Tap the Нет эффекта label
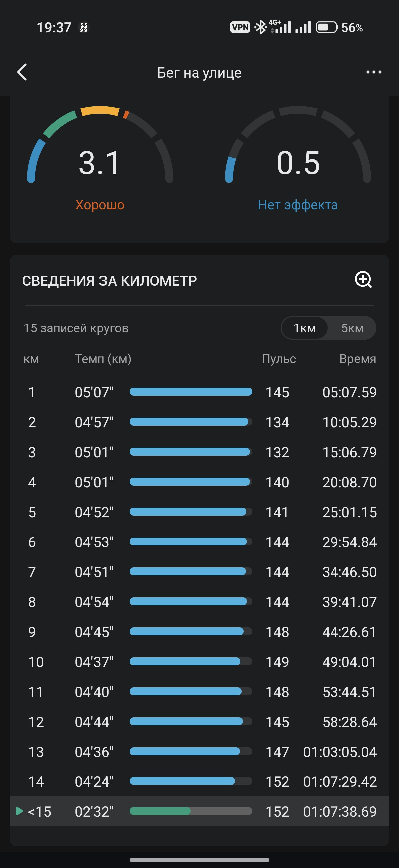 pyautogui.click(x=298, y=205)
